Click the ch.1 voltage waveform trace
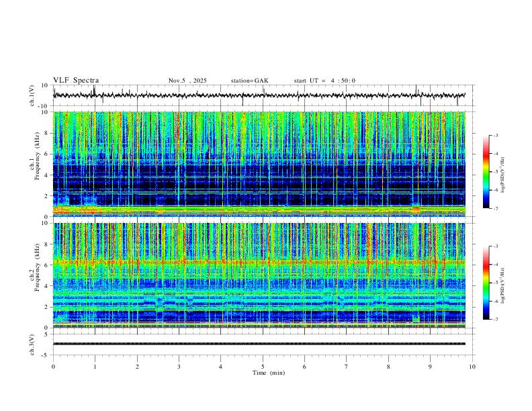This screenshot has height=411, width=532. pyautogui.click(x=259, y=95)
